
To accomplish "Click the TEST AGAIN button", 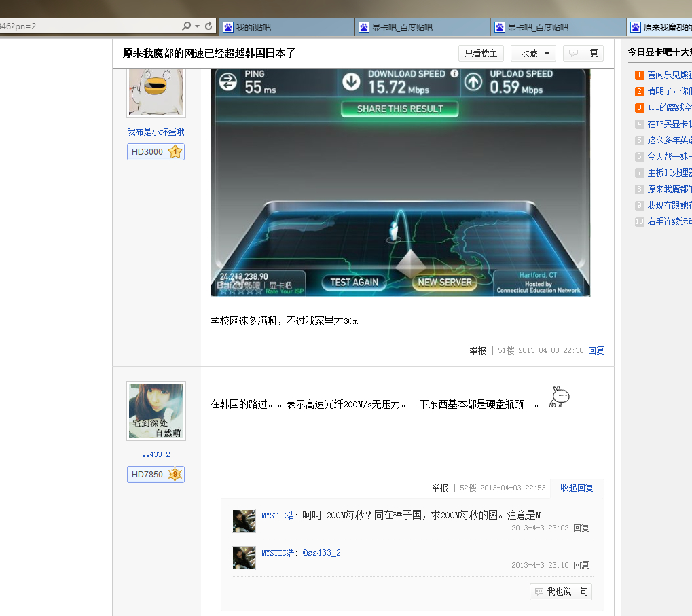I will click(x=354, y=283).
